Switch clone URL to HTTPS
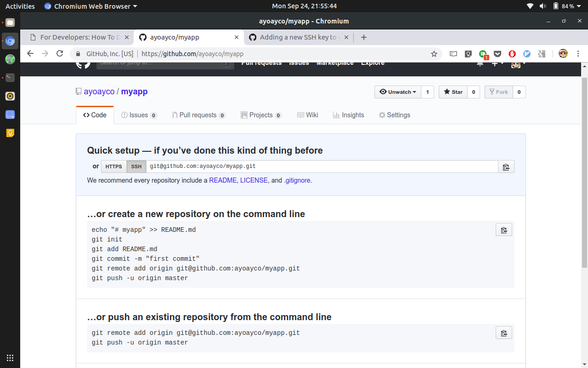Viewport: 588px width, 368px height. pyautogui.click(x=113, y=167)
